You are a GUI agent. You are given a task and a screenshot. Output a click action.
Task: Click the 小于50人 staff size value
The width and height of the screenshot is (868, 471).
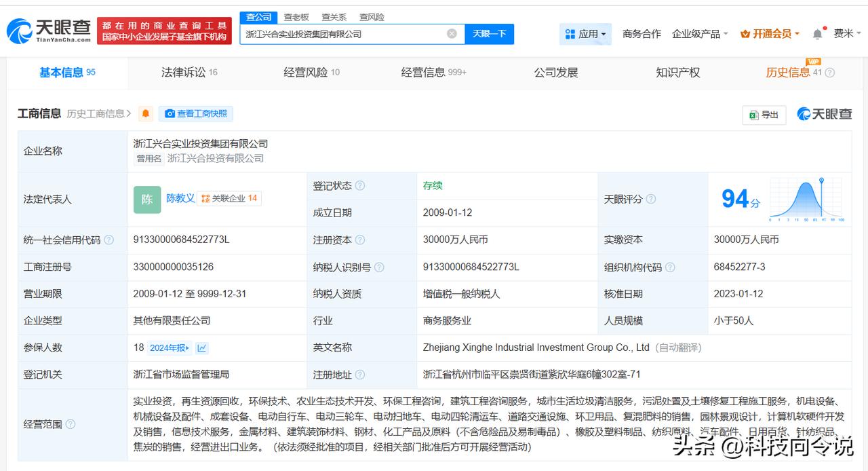point(734,320)
